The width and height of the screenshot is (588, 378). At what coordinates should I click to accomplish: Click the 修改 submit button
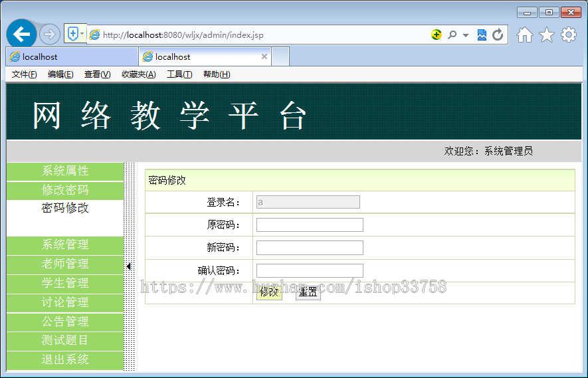click(269, 292)
